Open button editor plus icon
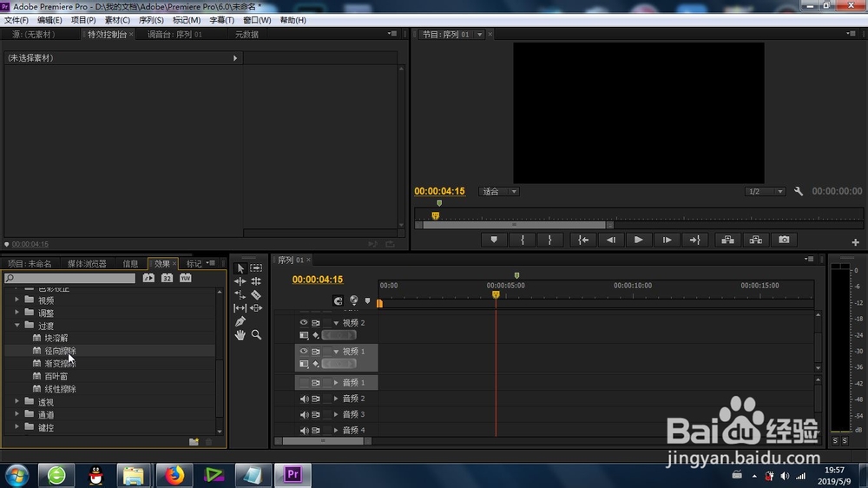The width and height of the screenshot is (868, 488). (855, 242)
